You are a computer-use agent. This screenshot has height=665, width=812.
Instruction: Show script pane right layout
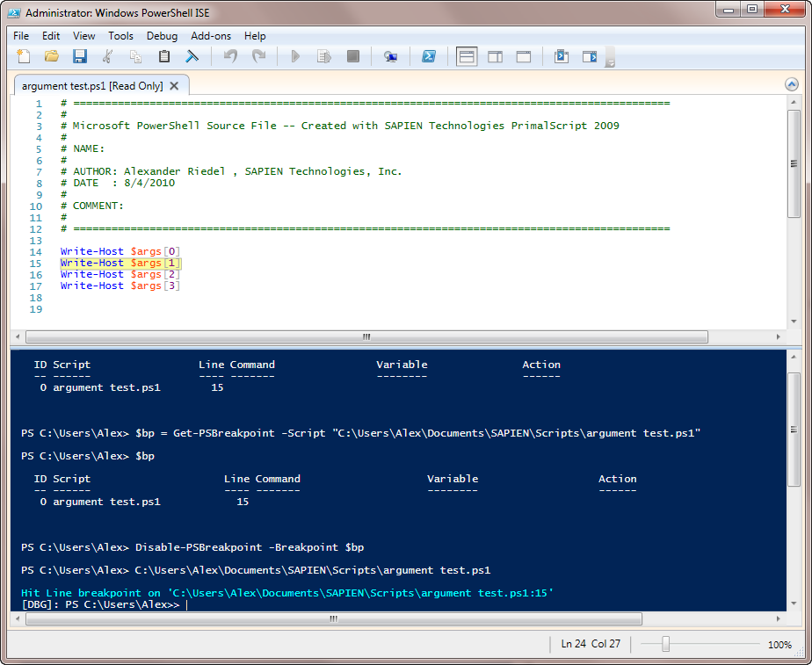(x=495, y=56)
